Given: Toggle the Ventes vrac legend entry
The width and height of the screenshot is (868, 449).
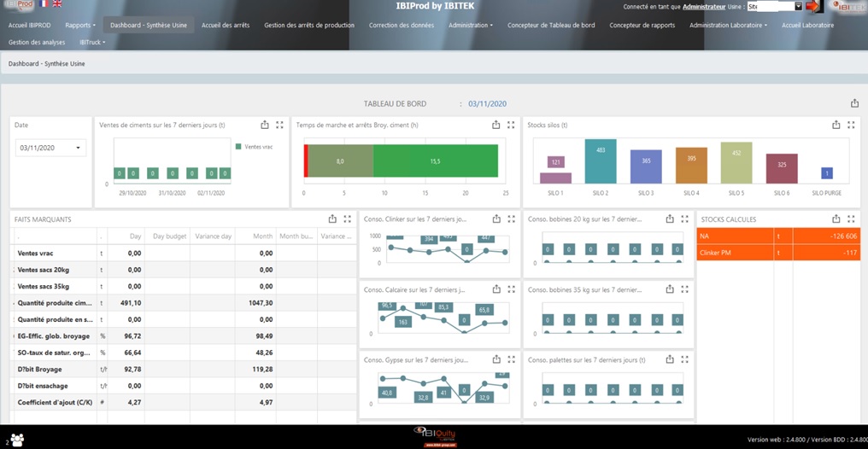Looking at the screenshot, I should (255, 147).
